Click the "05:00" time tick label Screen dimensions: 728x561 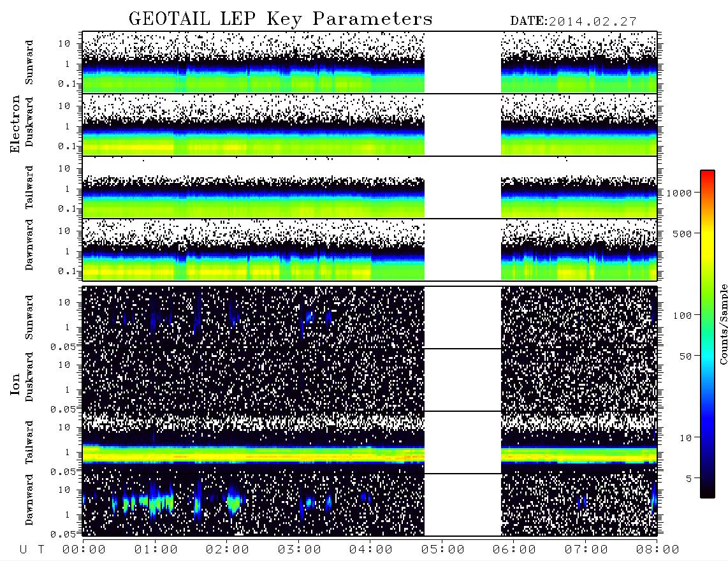[x=443, y=550]
